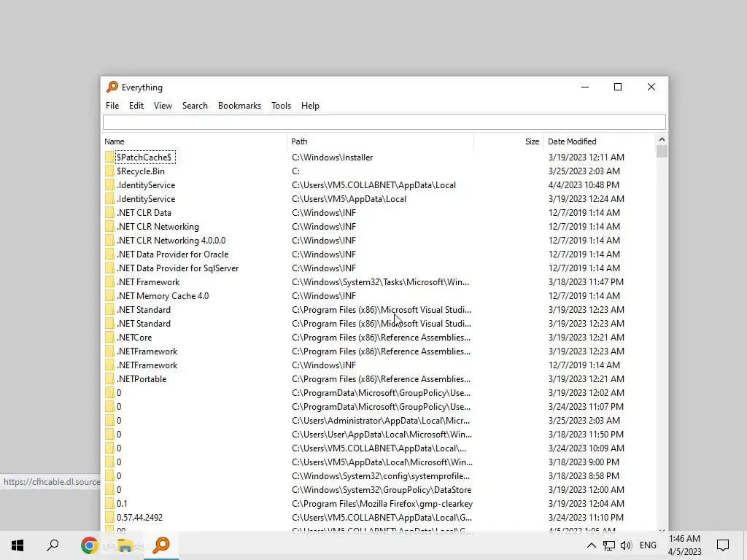Open the Bookmarks menu
The width and height of the screenshot is (747, 560).
coord(239,106)
